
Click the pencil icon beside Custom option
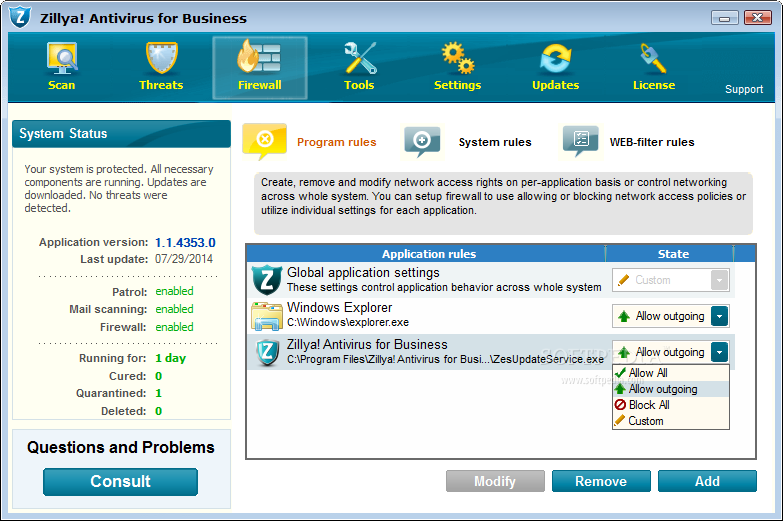tap(620, 421)
